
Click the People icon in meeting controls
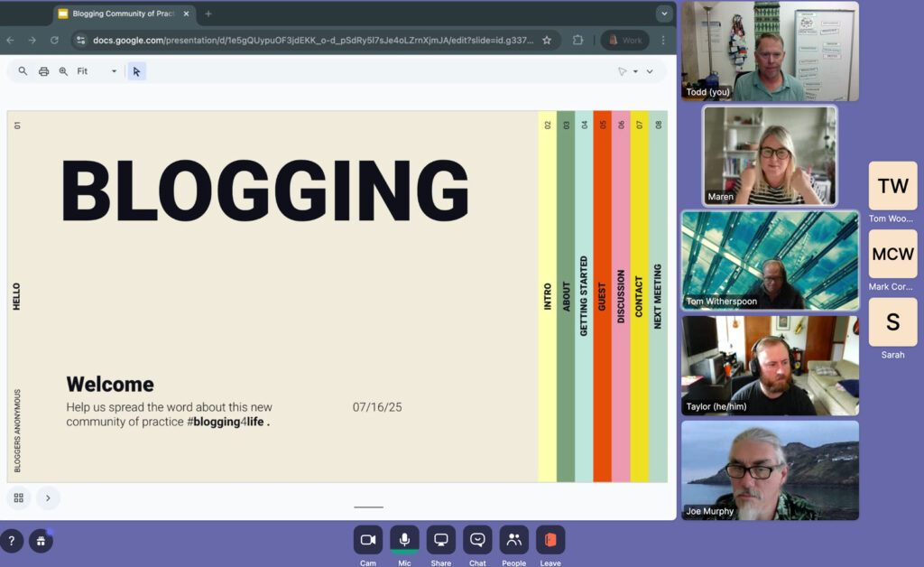point(513,540)
